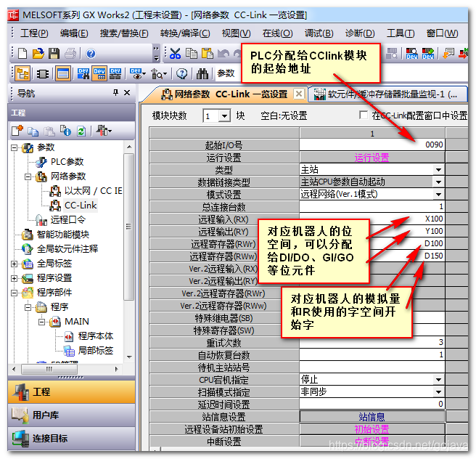Open the 搜索/替换(F) menu

click(x=124, y=33)
